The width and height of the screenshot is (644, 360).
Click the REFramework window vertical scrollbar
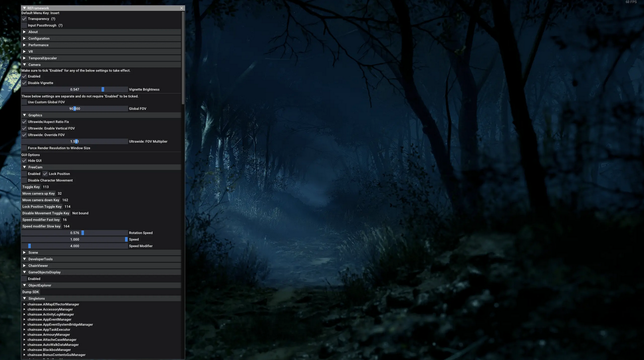(x=183, y=58)
